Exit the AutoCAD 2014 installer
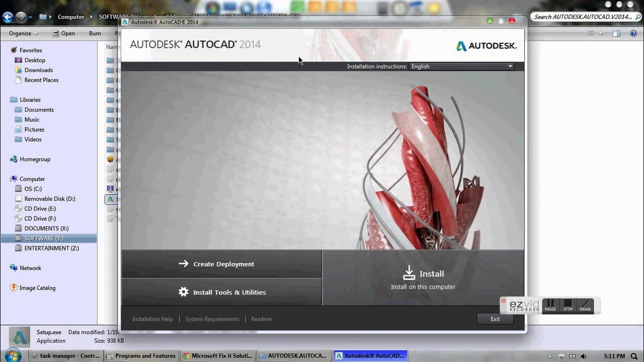The width and height of the screenshot is (644, 362). pos(495,319)
